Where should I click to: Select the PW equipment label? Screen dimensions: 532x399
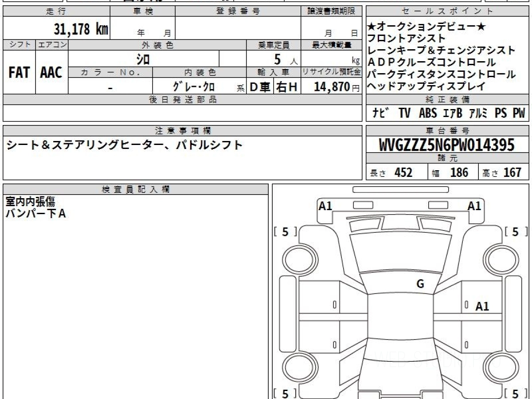click(x=519, y=113)
